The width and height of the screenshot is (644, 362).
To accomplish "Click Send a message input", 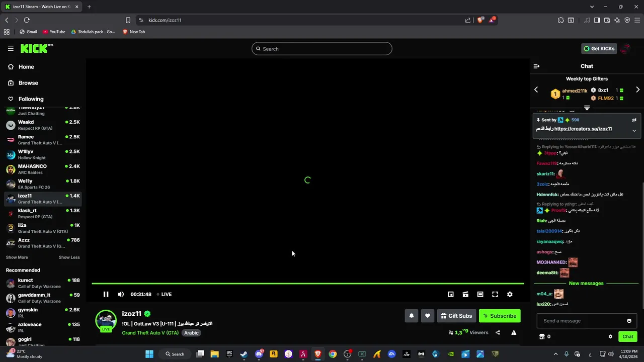I will point(581,321).
